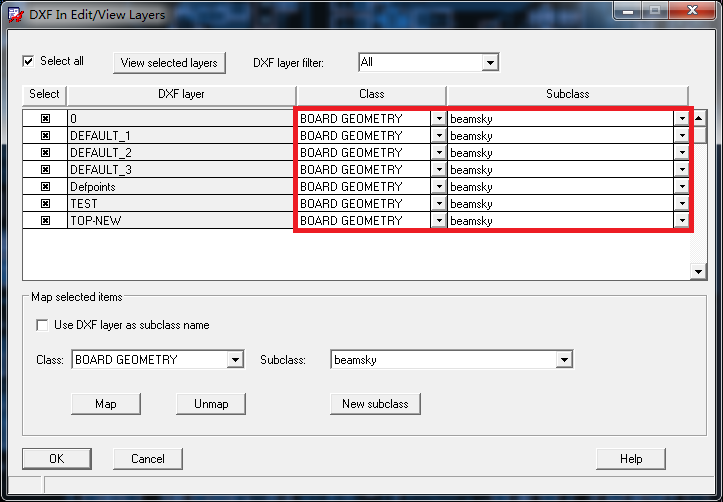Open Class dropdown for DEFAULT_2 row
723x502 pixels.
point(439,153)
